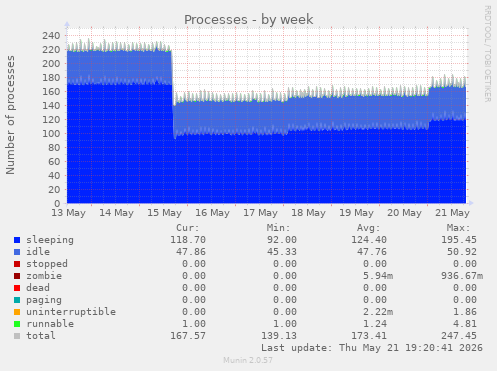The image size is (497, 371).
Task: Click the 'Min:' column header
Action: pos(278,228)
